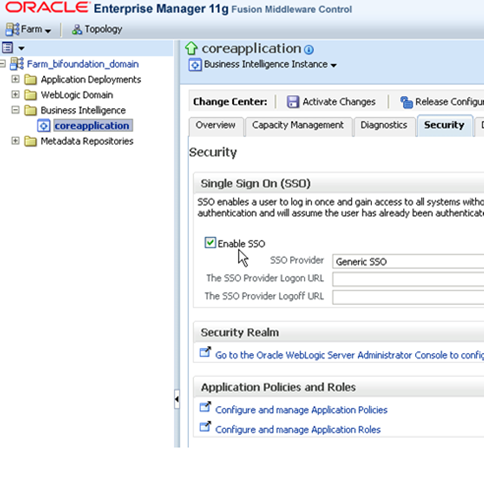Select the Business Intelligence tree item
The image size is (484, 480).
pos(83,110)
